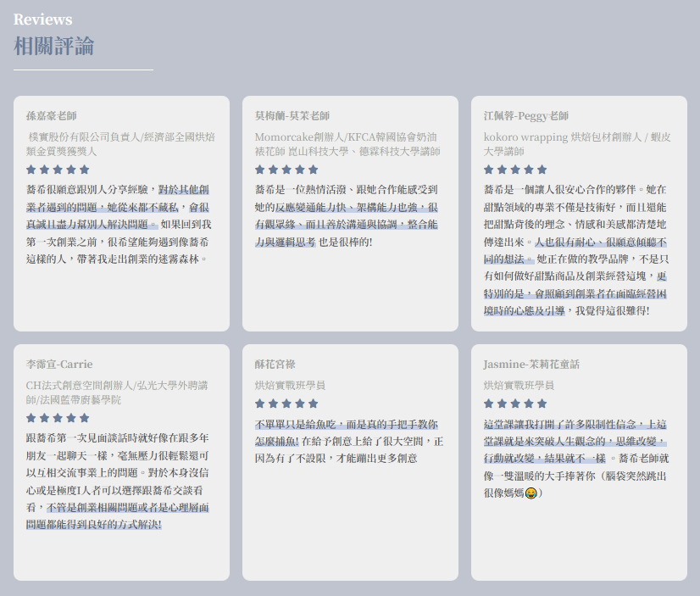
Task: Select the reviewer name 孫嘉豪老師
Action: [x=52, y=115]
